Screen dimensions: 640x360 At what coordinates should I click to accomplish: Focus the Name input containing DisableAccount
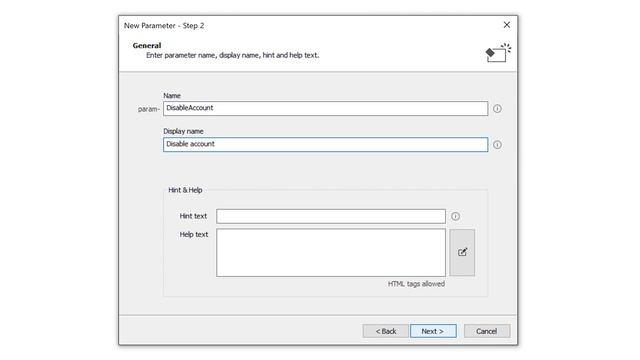click(325, 109)
